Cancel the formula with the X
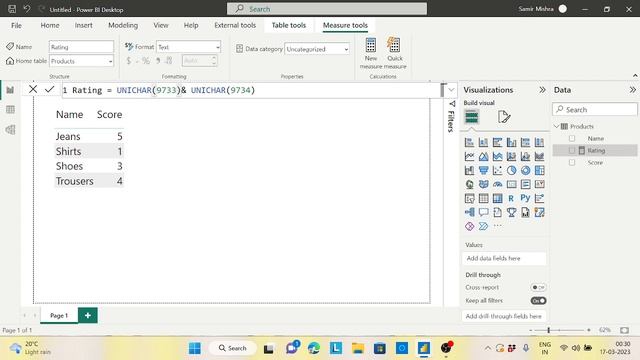The height and width of the screenshot is (360, 640). tap(33, 89)
